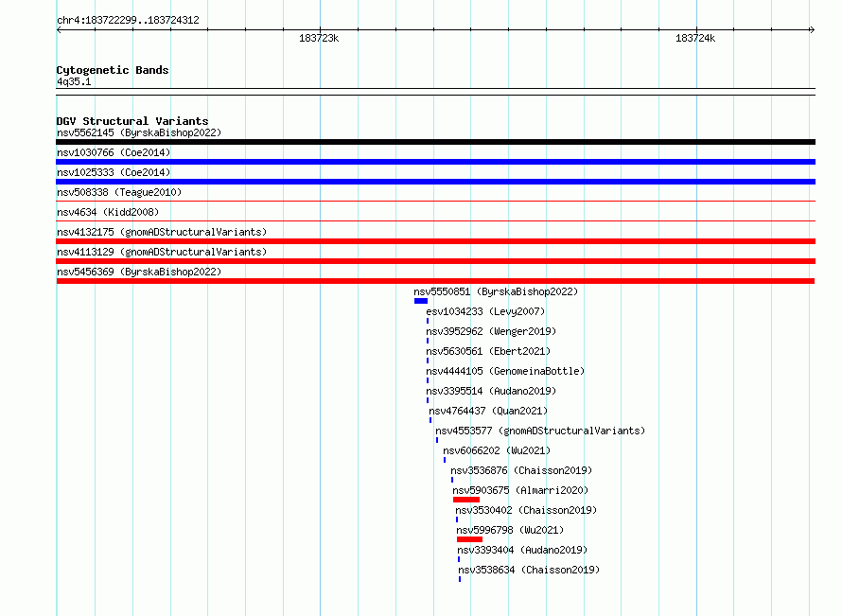Viewport: 842px width, 616px height.
Task: Click the nsv5996798 (Wu2021) label
Action: point(510,530)
